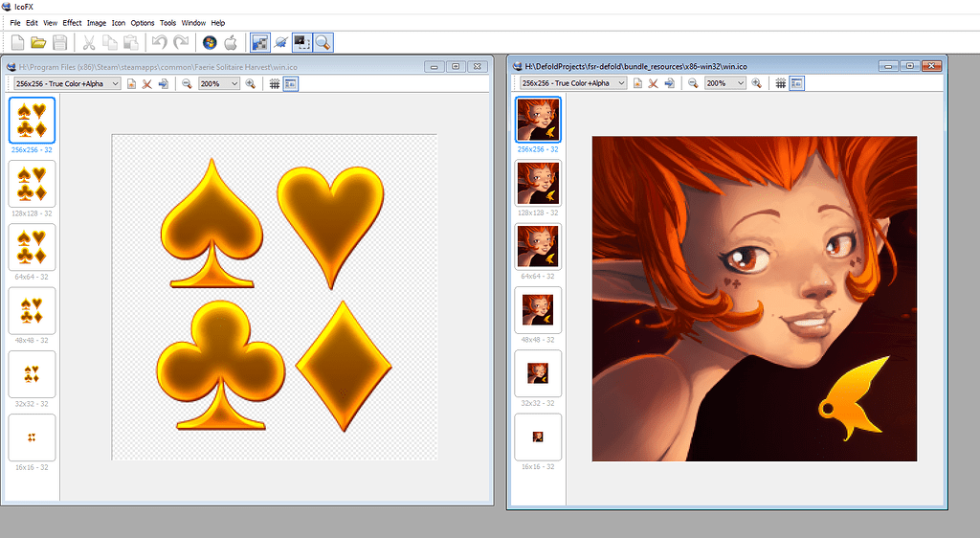Image resolution: width=980 pixels, height=538 pixels.
Task: Open the Effect menu
Action: click(x=72, y=22)
